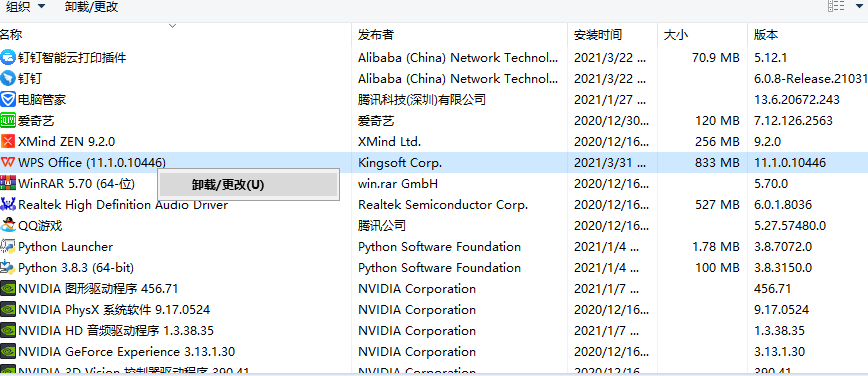Click publisher XMind Ltd.

point(389,141)
